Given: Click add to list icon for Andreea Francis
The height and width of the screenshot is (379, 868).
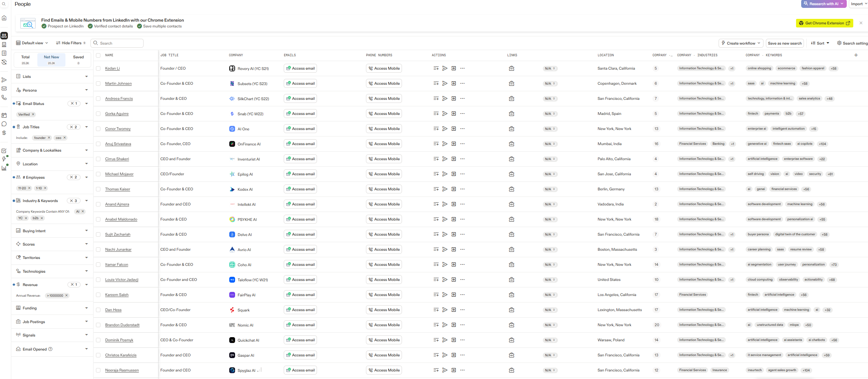Looking at the screenshot, I should pyautogui.click(x=436, y=98).
